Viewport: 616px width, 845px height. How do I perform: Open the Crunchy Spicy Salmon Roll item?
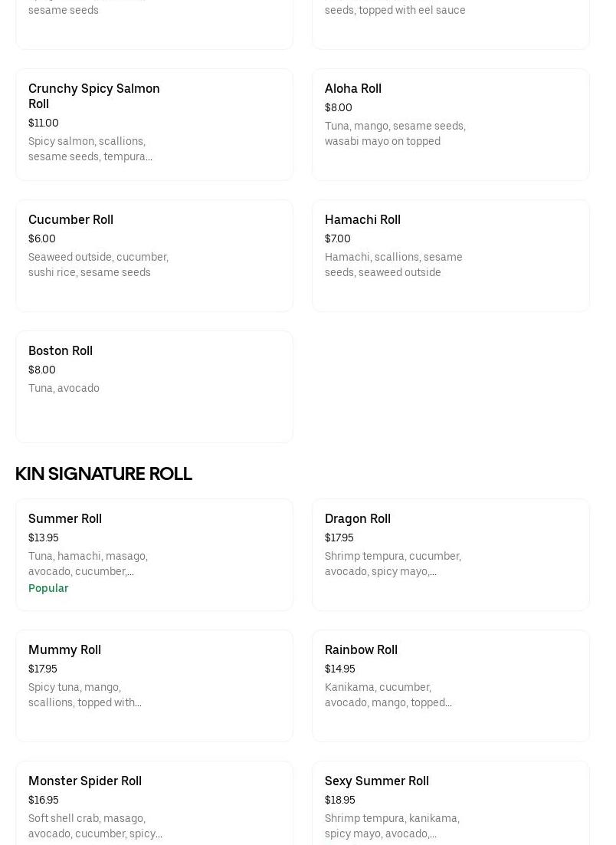(154, 124)
